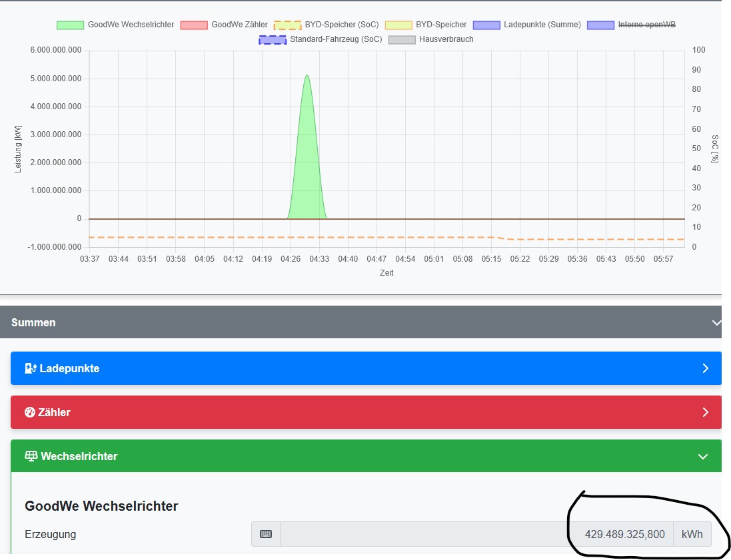
Task: Toggle BYD-Speicher legend entry
Action: [426, 25]
